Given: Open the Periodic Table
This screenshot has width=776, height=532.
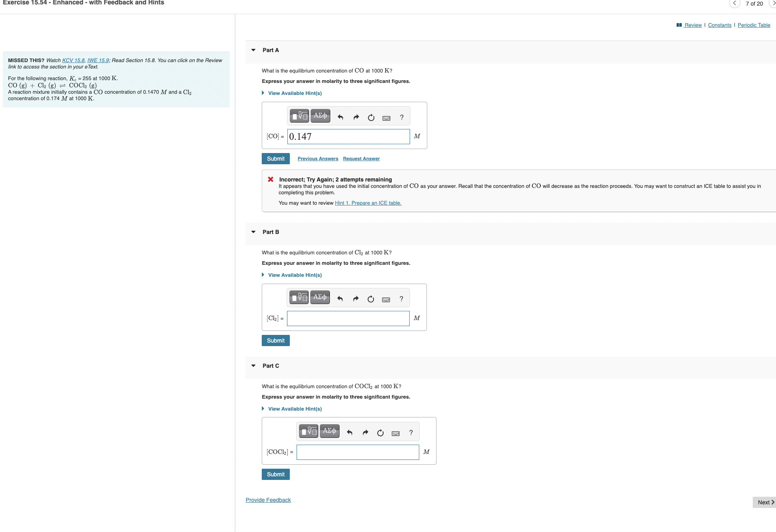Looking at the screenshot, I should (x=754, y=25).
